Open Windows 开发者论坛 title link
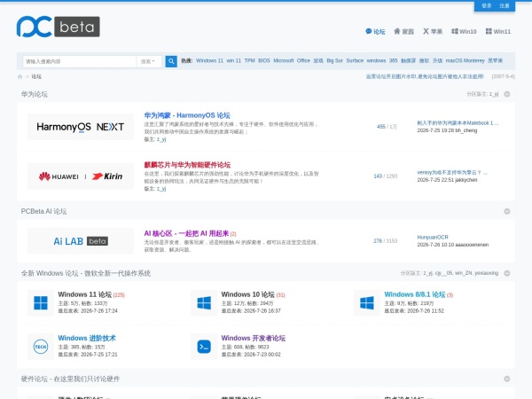This screenshot has width=532, height=399. click(254, 339)
